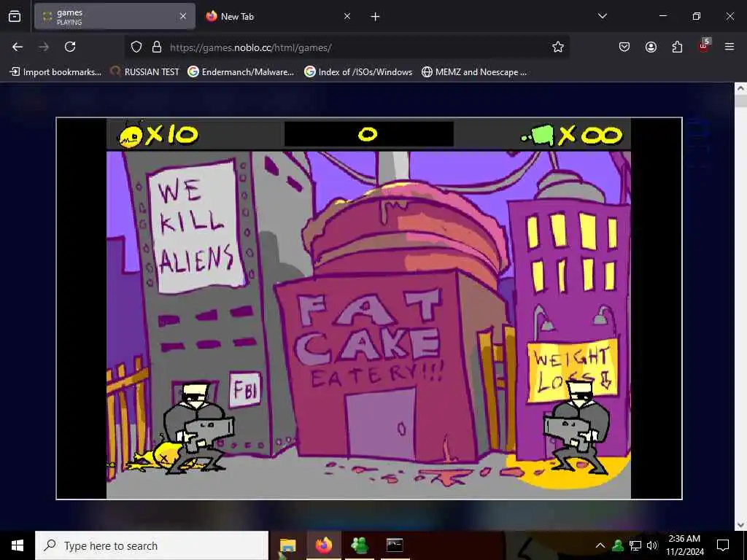Open the tracking protection shield icon

pyautogui.click(x=136, y=47)
